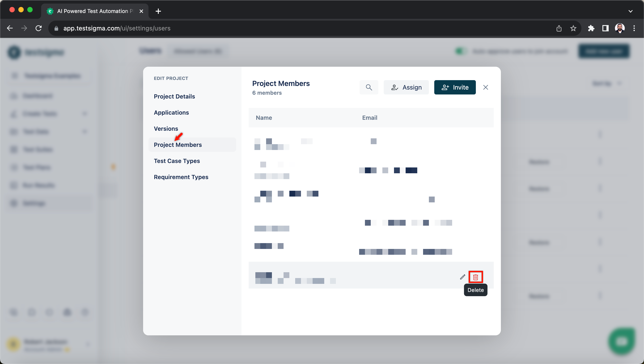Click the close (X) icon on modal
Image resolution: width=644 pixels, height=364 pixels.
pos(485,87)
